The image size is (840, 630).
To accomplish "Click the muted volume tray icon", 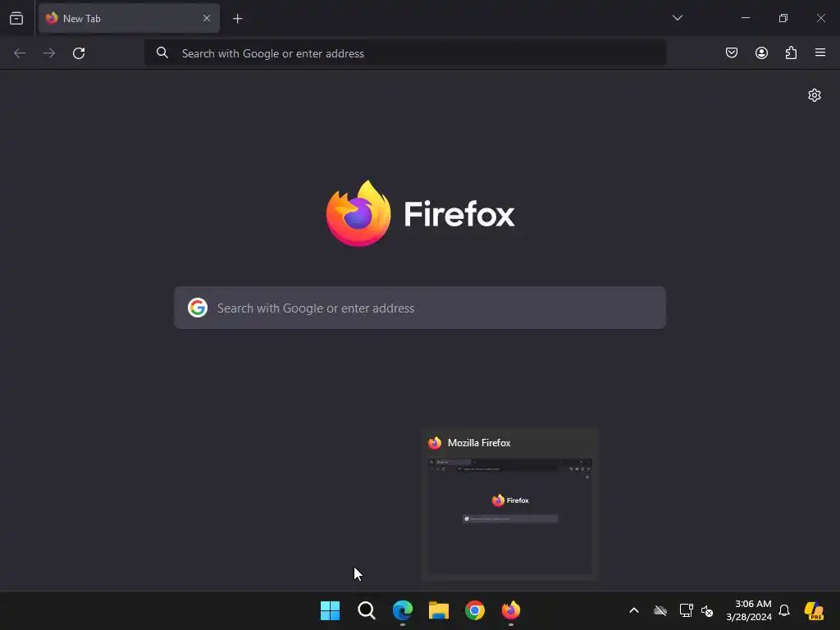I will click(x=707, y=610).
